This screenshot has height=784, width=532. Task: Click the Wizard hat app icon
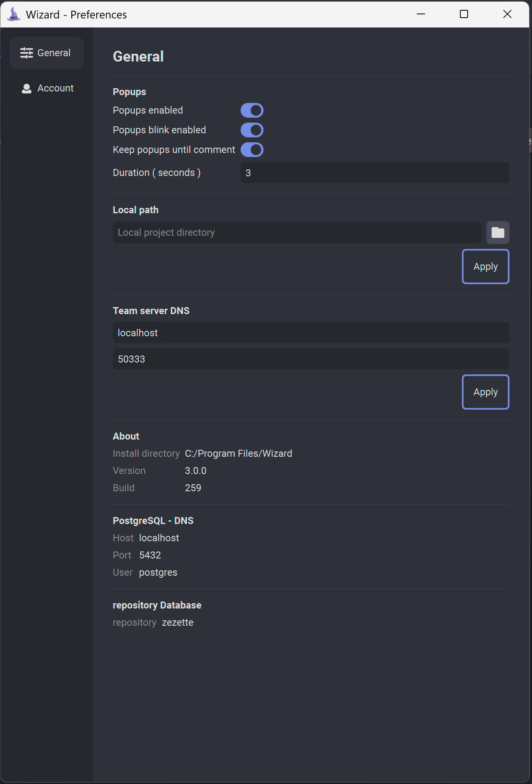tap(14, 14)
